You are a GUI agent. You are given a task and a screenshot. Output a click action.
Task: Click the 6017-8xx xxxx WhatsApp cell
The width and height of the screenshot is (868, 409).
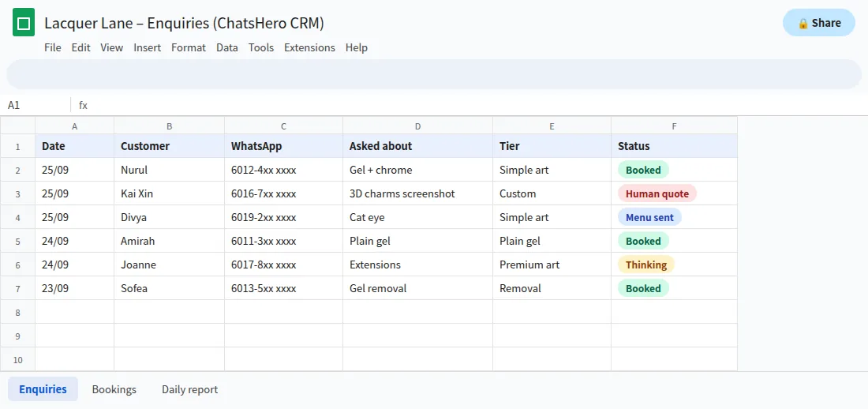click(x=283, y=265)
